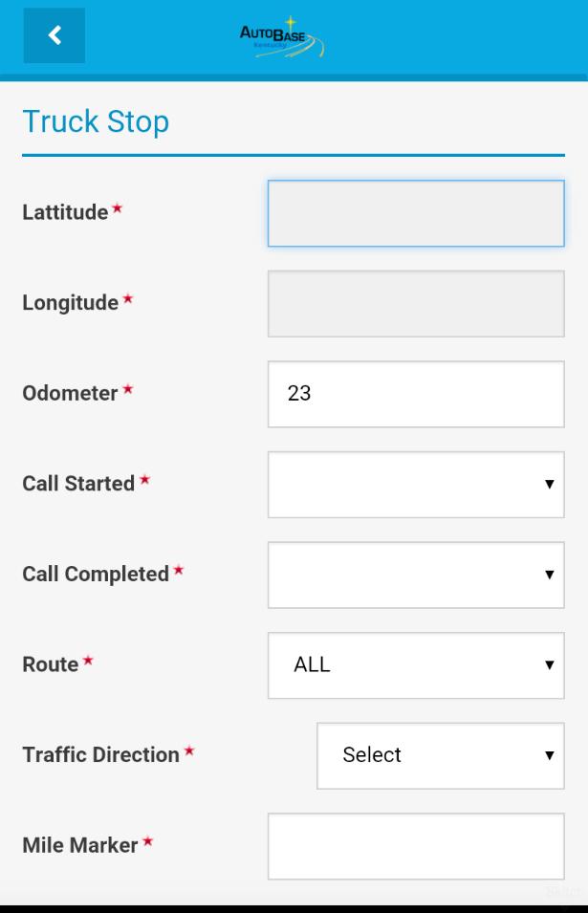The height and width of the screenshot is (913, 588).
Task: Click the Odometer label text
Action: click(70, 393)
